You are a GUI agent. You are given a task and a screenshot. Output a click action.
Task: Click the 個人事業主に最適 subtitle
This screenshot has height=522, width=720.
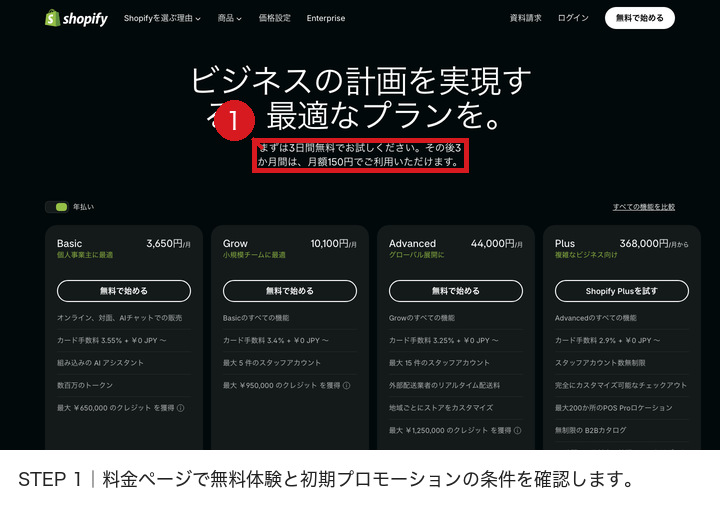(85, 255)
